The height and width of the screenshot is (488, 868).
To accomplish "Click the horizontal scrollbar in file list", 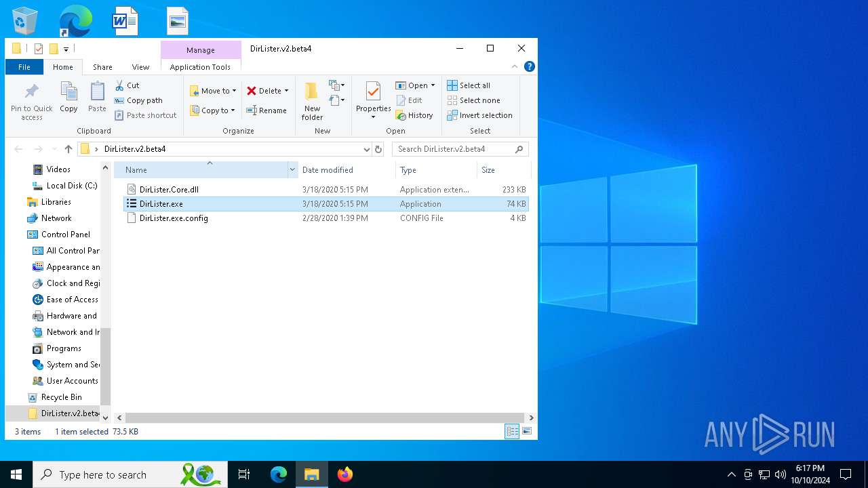I will click(x=325, y=418).
